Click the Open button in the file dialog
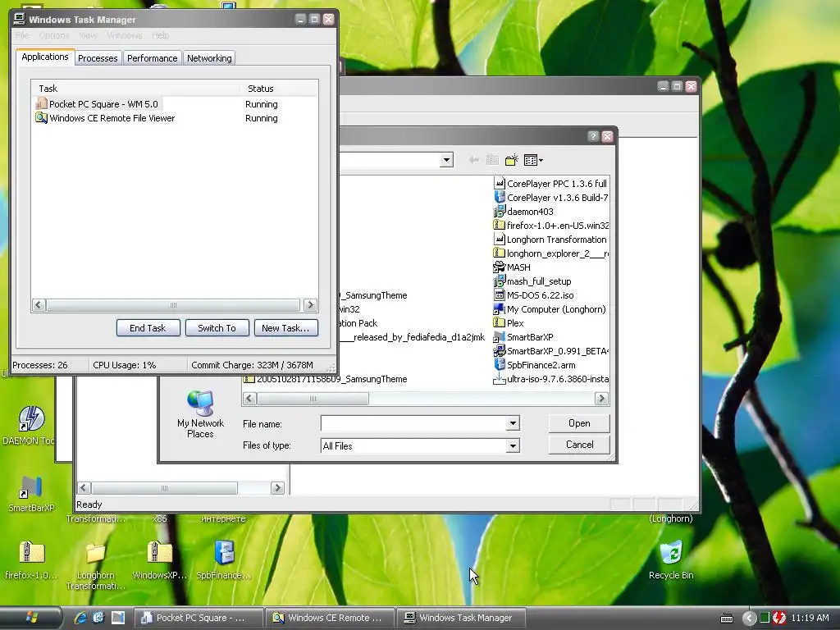840x630 pixels. pyautogui.click(x=579, y=423)
